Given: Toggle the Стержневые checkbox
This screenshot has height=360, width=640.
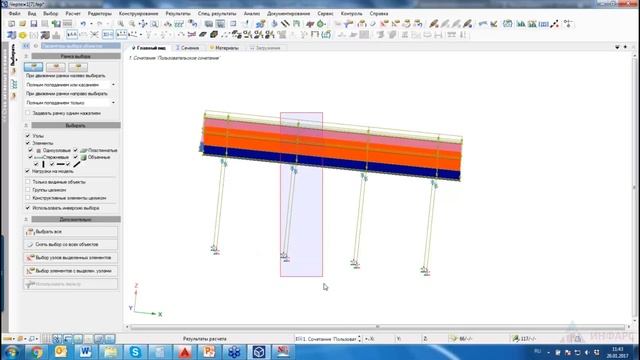Looking at the screenshot, I should click(x=31, y=157).
